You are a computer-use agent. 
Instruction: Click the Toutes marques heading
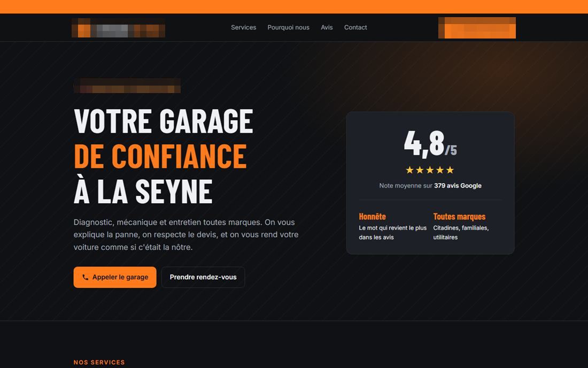click(459, 217)
